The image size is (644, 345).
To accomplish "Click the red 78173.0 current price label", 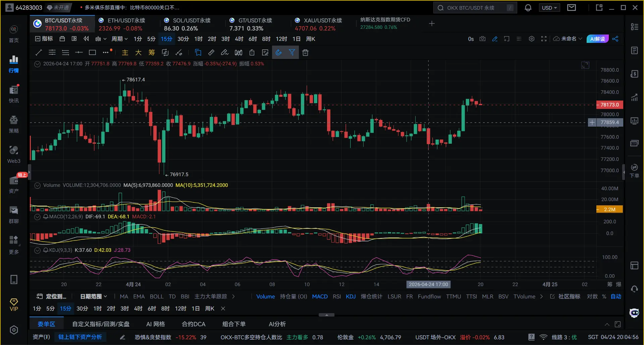I will (609, 105).
